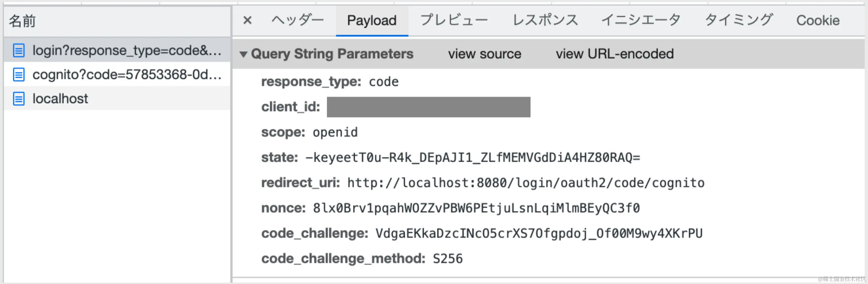Click the view URL-encoded link

[x=614, y=54]
